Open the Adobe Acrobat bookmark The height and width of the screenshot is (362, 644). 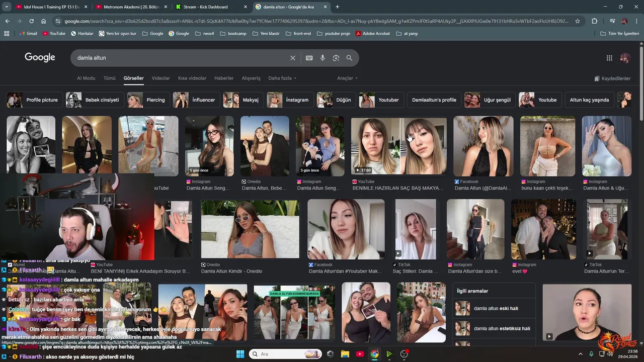click(373, 33)
